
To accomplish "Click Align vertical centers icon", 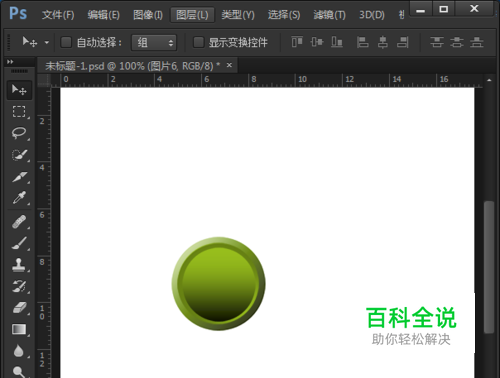I will coord(317,42).
